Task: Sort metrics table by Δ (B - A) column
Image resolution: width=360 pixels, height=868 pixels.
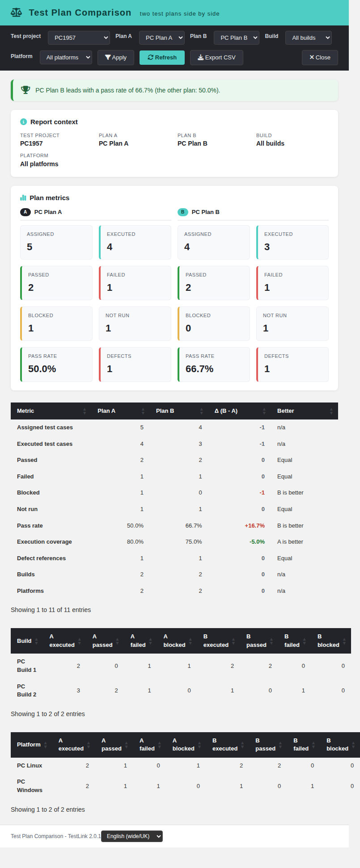Action: click(240, 411)
